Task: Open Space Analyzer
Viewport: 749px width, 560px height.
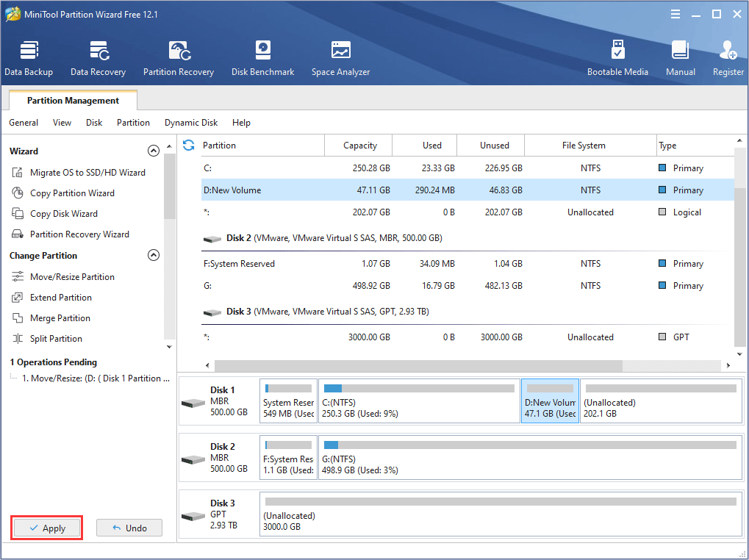Action: click(340, 59)
